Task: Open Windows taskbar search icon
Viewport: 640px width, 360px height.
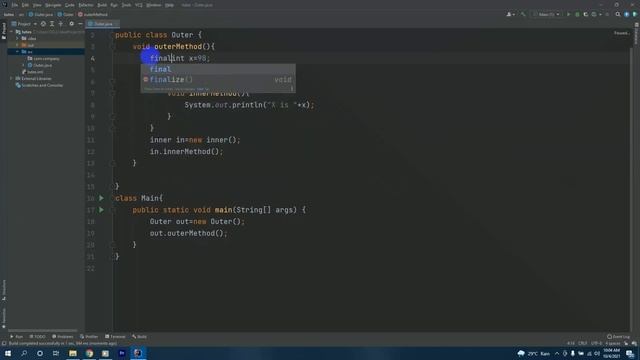Action: [24, 353]
